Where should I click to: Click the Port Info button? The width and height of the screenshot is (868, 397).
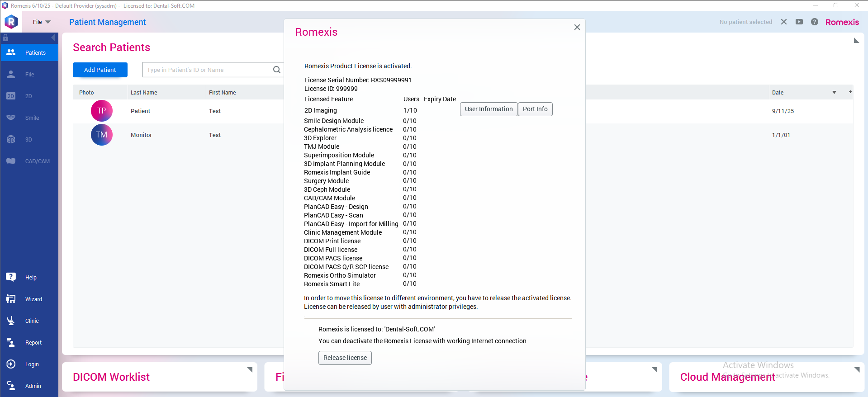pos(535,109)
